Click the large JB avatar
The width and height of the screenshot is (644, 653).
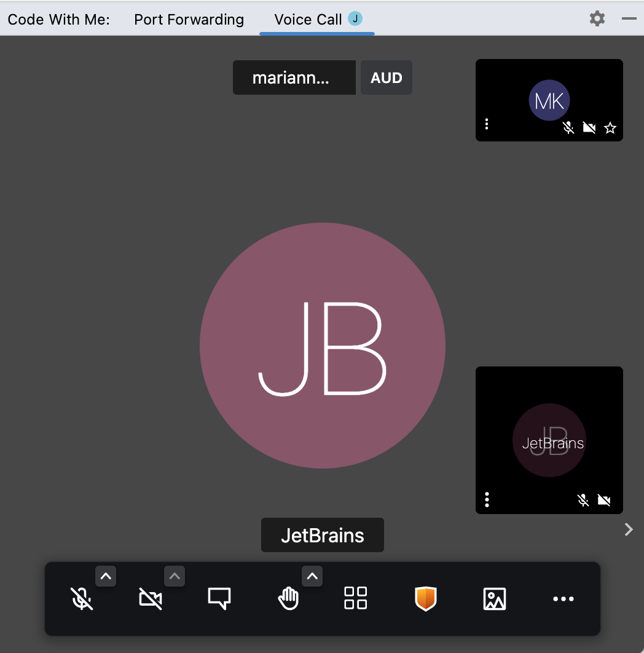click(323, 346)
